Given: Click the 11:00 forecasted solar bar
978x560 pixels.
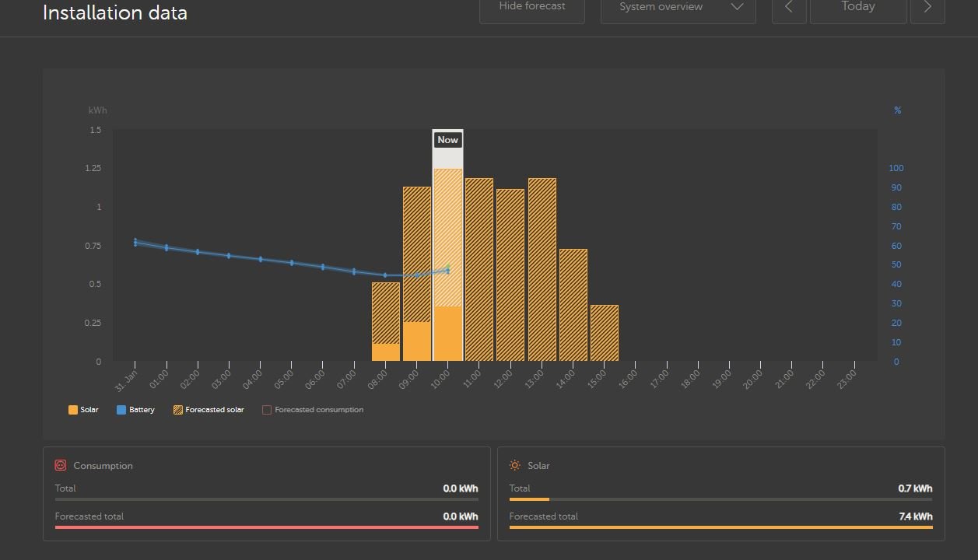Looking at the screenshot, I should (479, 269).
